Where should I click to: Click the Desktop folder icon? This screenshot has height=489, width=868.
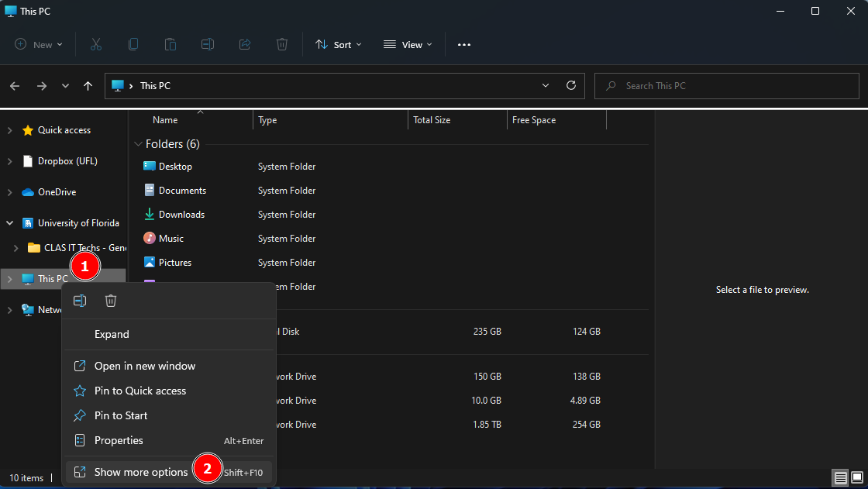coord(149,166)
